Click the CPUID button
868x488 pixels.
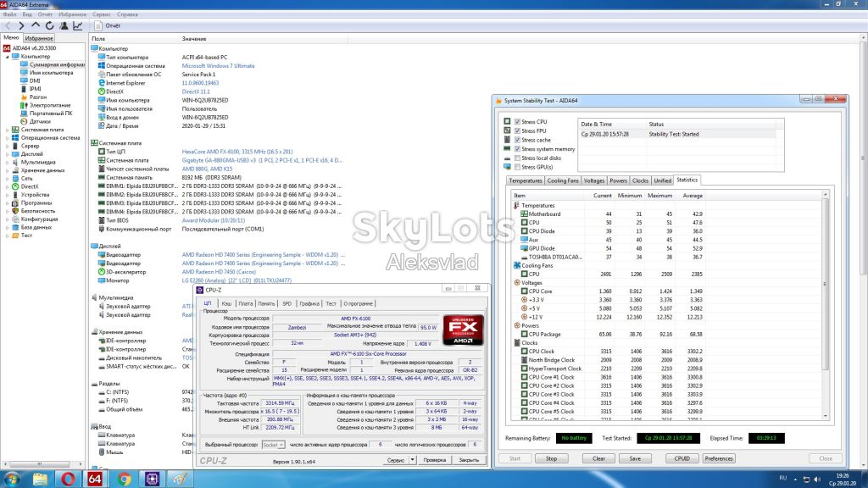click(x=682, y=458)
